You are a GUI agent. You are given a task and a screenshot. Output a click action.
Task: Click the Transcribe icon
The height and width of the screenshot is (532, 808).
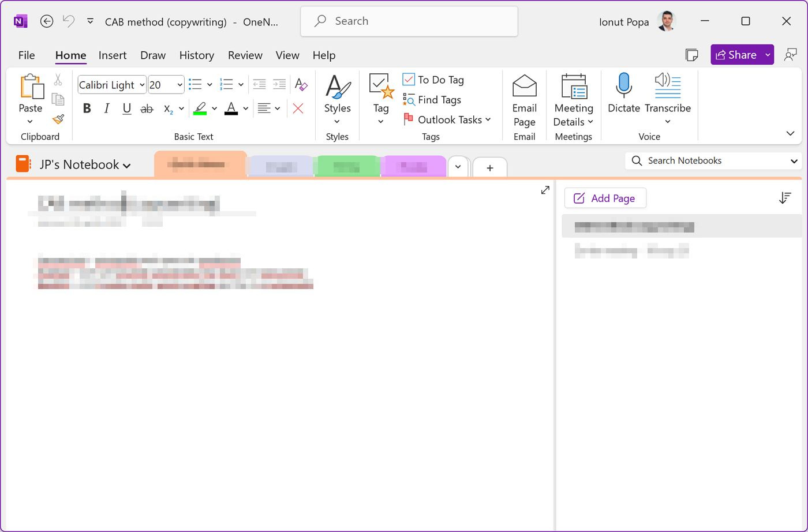668,87
